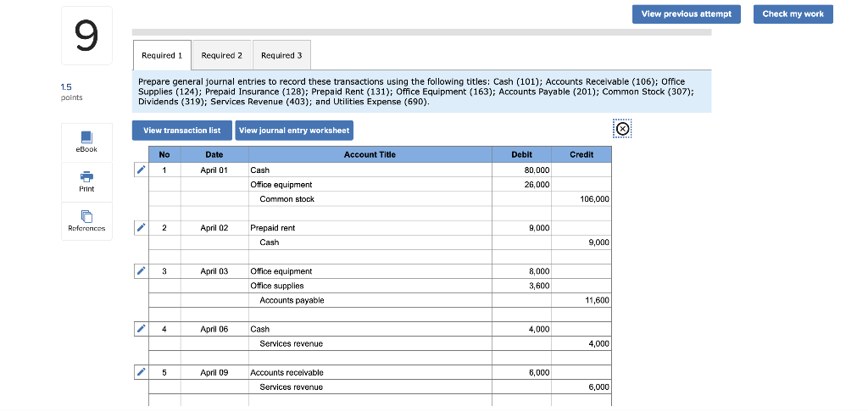Select the 3,600 debit amount
The height and width of the screenshot is (412, 868).
522,286
